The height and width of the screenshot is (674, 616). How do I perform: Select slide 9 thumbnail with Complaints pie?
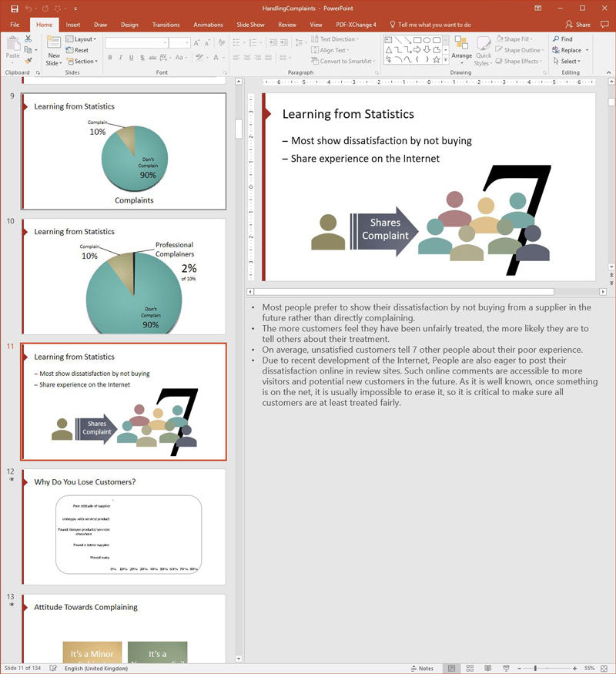(x=124, y=151)
